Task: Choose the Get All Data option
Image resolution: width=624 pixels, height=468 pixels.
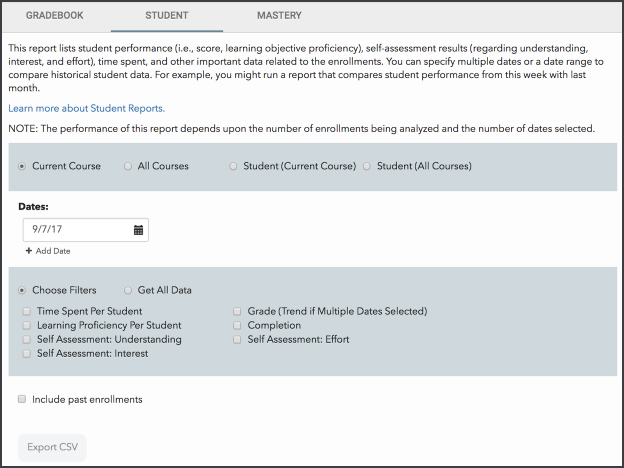Action: point(128,291)
